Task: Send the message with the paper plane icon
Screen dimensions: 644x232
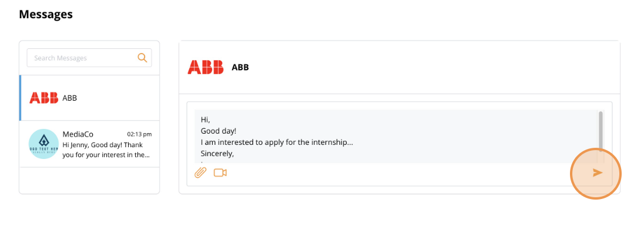Action: (x=597, y=173)
